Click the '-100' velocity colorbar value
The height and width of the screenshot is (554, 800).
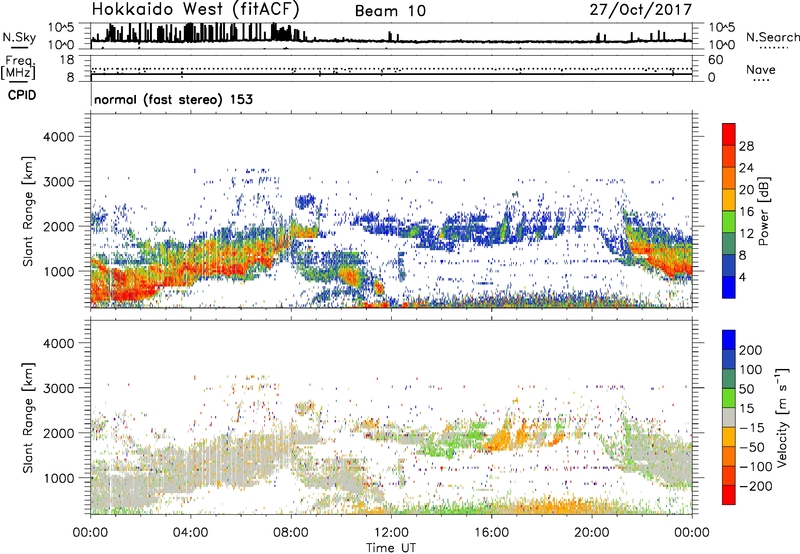756,467
